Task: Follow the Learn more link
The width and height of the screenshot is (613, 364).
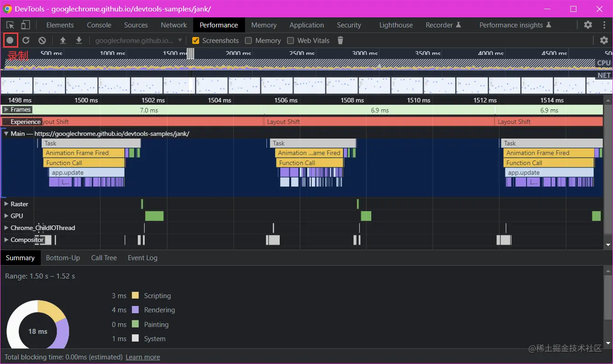Action: click(x=143, y=357)
